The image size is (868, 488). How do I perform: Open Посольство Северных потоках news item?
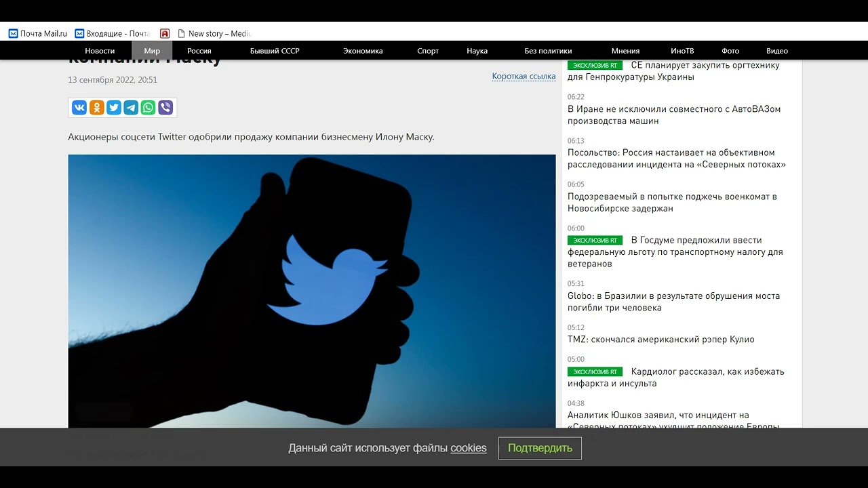point(677,159)
